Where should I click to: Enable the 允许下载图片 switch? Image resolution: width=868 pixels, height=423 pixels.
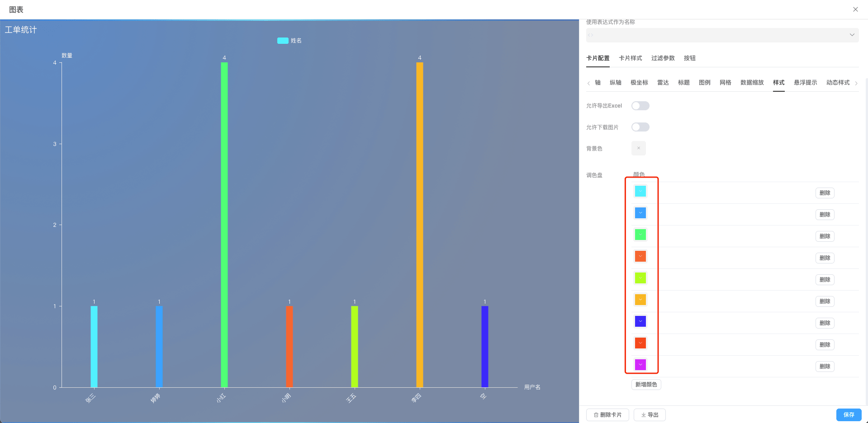coord(640,127)
